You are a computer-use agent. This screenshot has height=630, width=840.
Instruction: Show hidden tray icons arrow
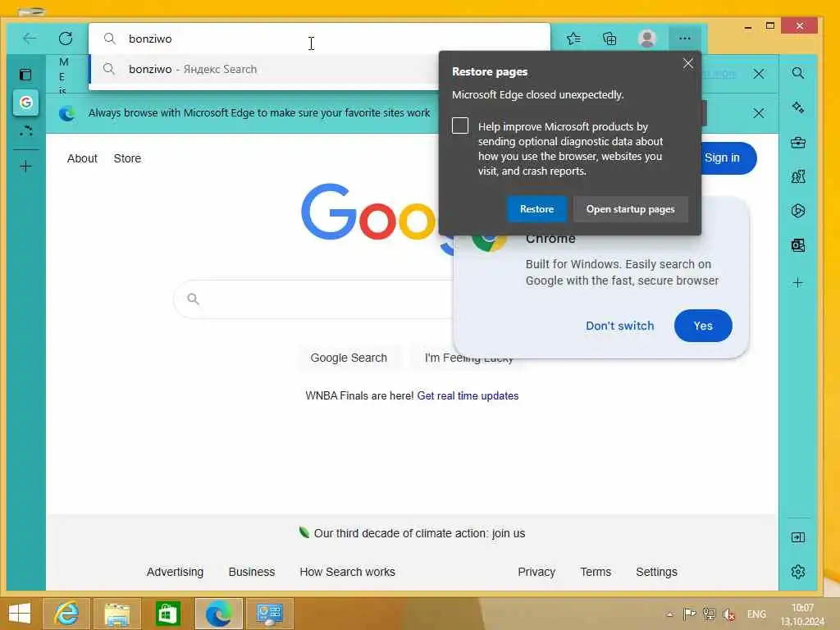[x=669, y=614]
